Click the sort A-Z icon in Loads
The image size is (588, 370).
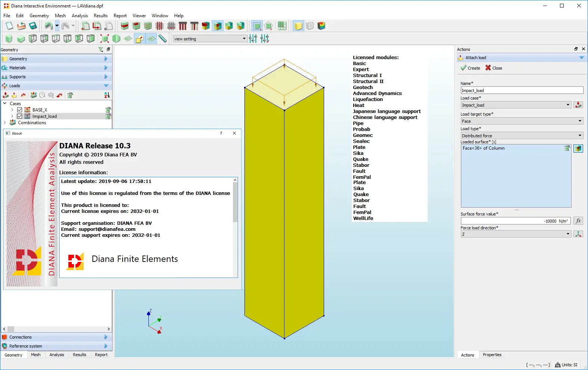[x=107, y=95]
